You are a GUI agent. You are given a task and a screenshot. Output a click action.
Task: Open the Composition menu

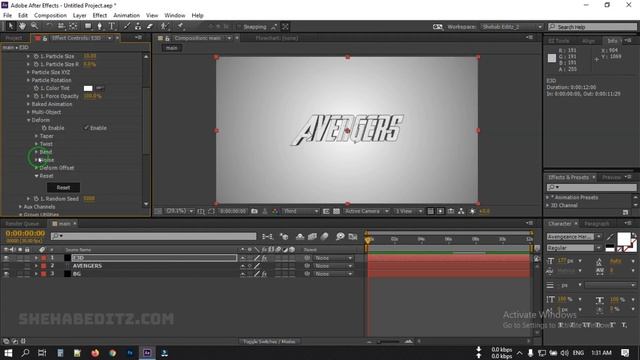point(50,16)
